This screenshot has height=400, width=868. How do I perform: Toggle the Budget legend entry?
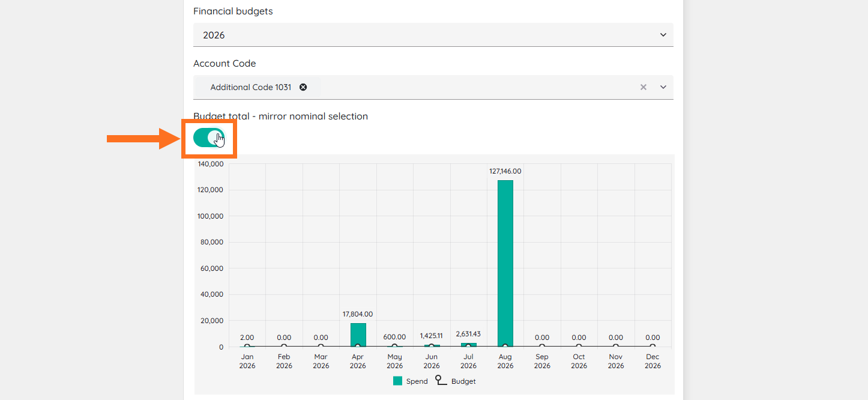point(456,381)
